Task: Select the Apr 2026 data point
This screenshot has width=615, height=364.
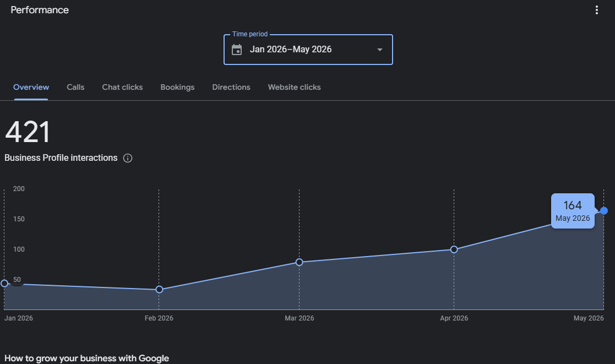Action: pyautogui.click(x=454, y=249)
